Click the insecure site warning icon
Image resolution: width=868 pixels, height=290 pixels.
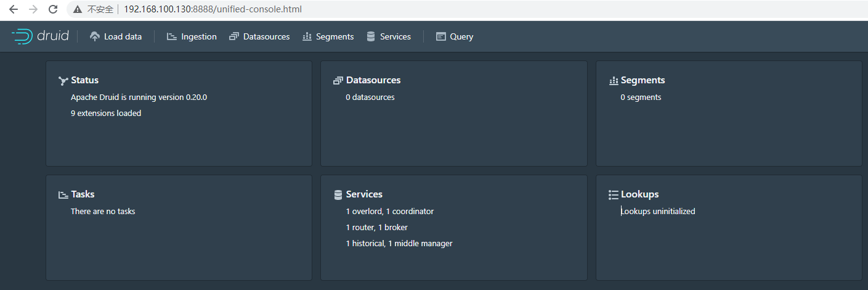[77, 9]
